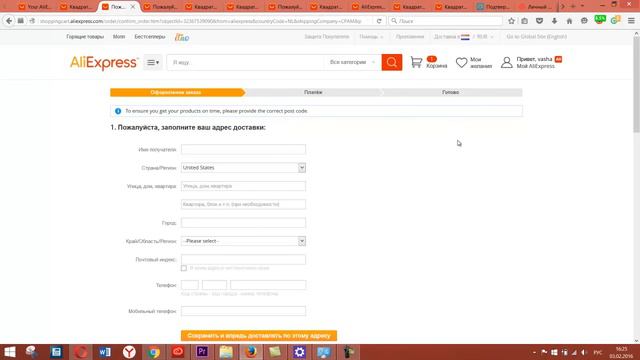Image resolution: width=640 pixels, height=360 pixels.
Task: Click the Готово step in progress bar
Action: click(x=451, y=93)
